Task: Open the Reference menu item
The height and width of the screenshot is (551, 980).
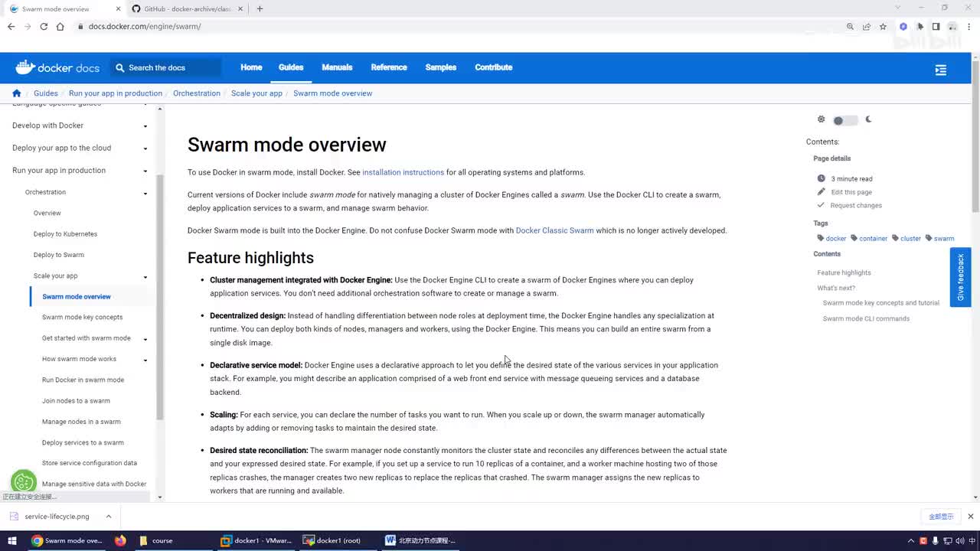Action: 389,67
